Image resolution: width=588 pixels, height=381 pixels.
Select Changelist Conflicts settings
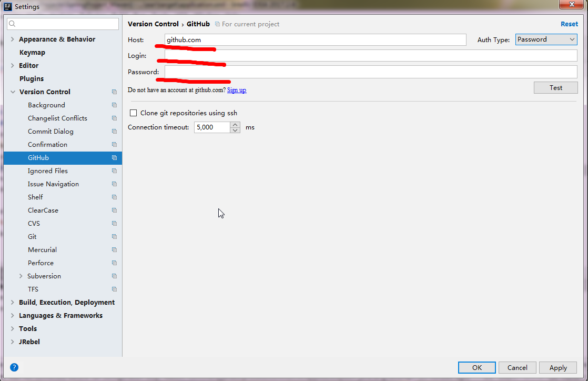tap(57, 118)
